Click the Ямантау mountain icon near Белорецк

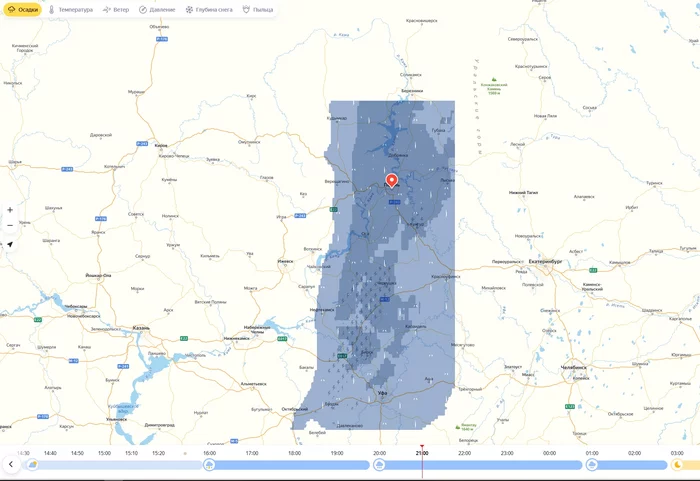click(458, 427)
